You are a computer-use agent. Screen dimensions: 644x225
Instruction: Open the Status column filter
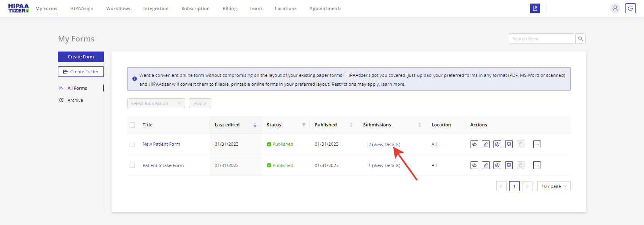coord(303,125)
